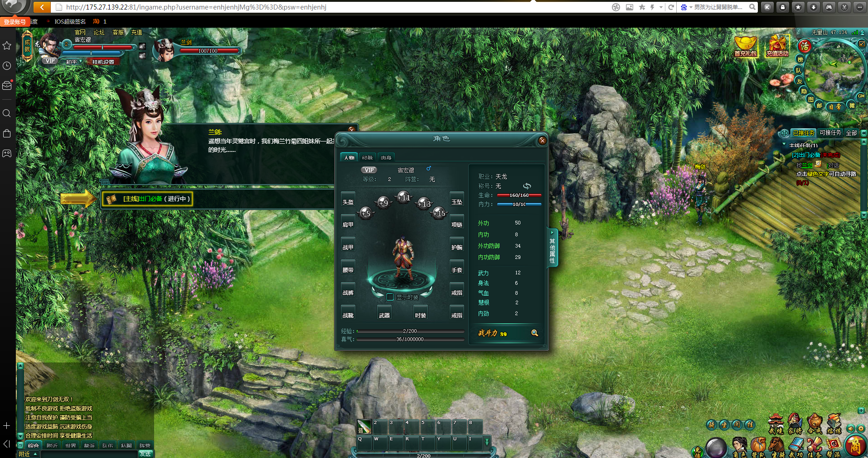The width and height of the screenshot is (868, 458).
Task: Toggle the 显示时装 checkbox
Action: (x=390, y=297)
